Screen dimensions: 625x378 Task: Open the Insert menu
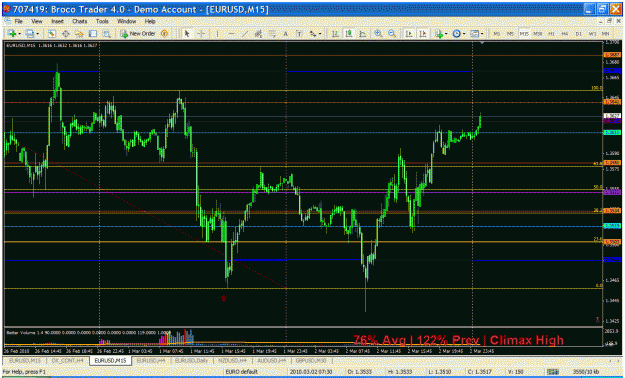click(x=57, y=21)
